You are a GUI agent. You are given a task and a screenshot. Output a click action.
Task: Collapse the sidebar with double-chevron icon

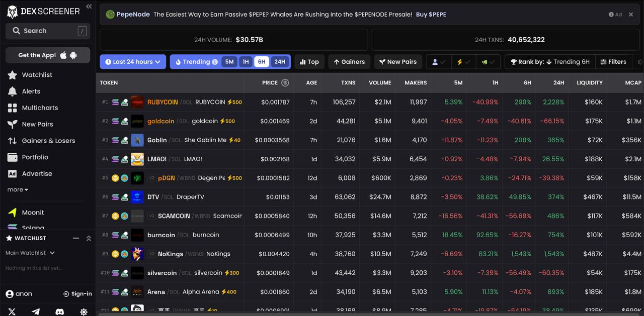click(x=89, y=7)
